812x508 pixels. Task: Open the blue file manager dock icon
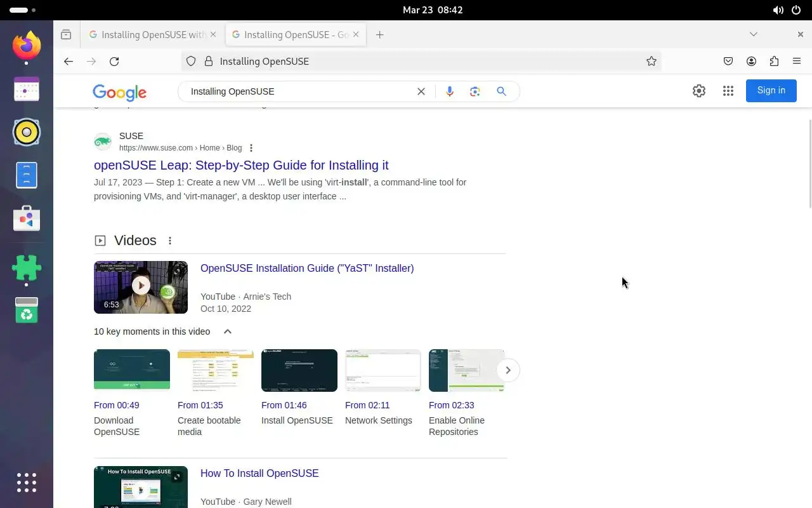click(27, 175)
